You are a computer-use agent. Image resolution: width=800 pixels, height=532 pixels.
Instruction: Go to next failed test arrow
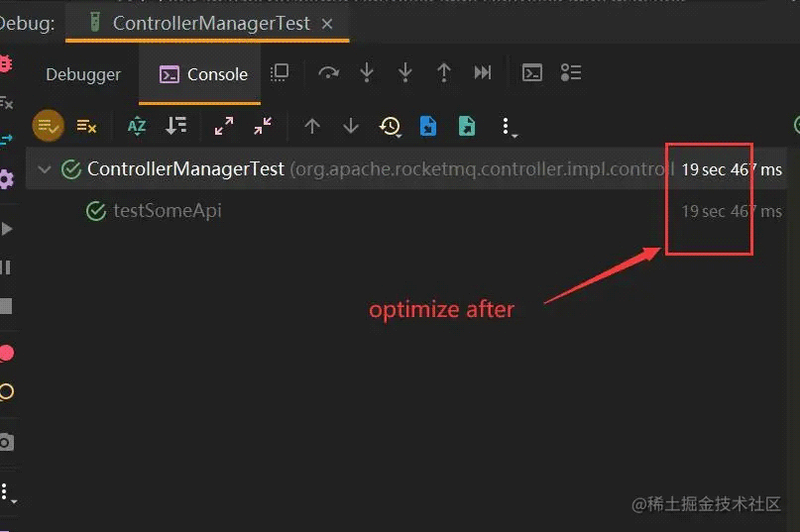(x=351, y=126)
